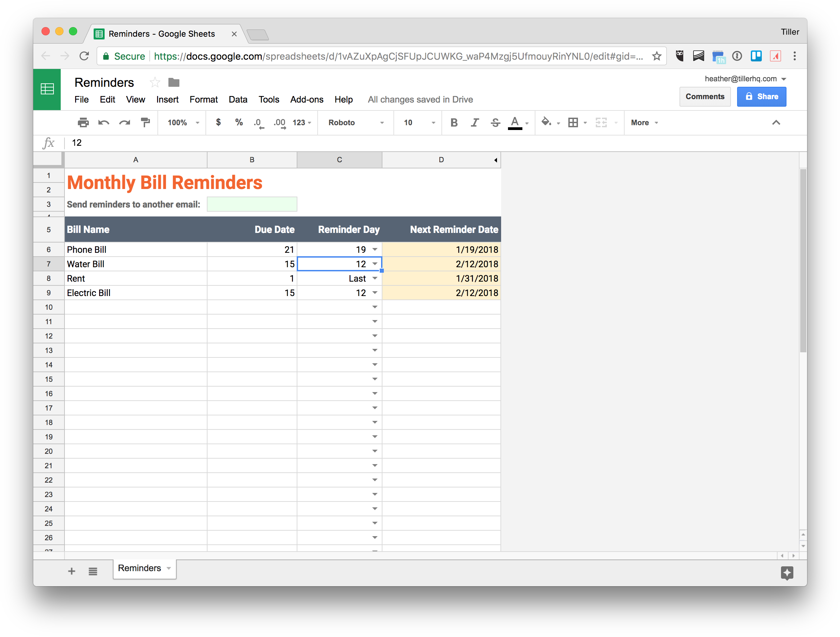Increase decimal places
The image size is (840, 637).
point(280,123)
